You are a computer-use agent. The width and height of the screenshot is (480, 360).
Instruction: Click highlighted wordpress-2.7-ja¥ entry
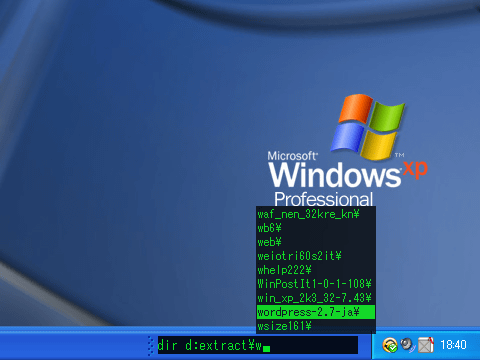tap(316, 312)
